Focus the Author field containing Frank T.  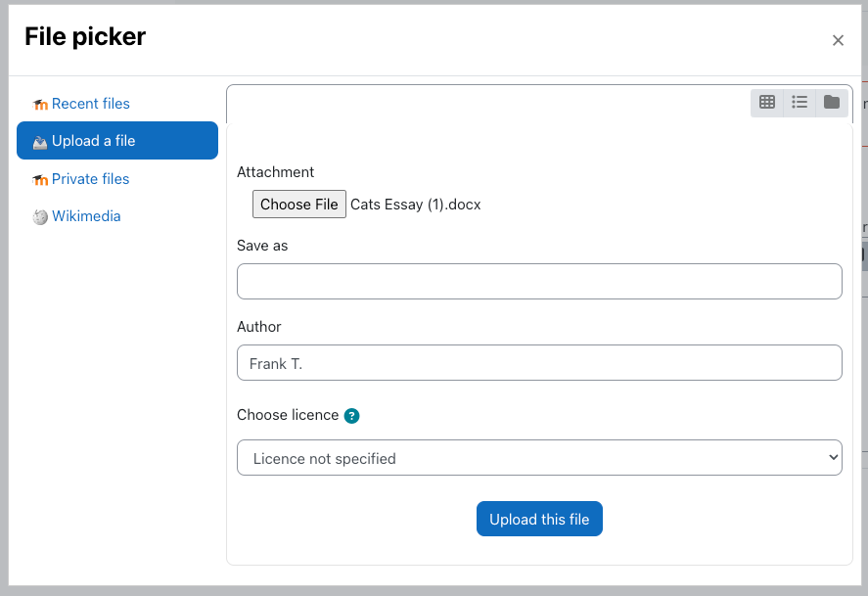[539, 363]
